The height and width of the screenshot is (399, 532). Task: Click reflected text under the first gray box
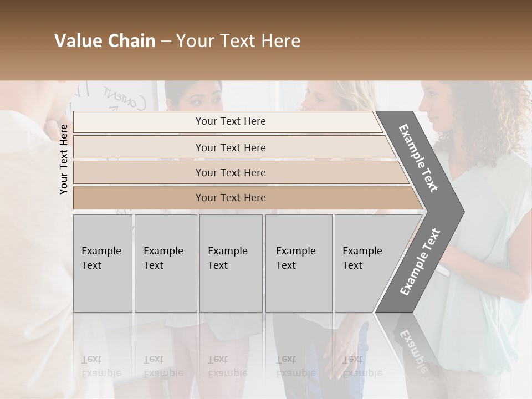pos(100,367)
